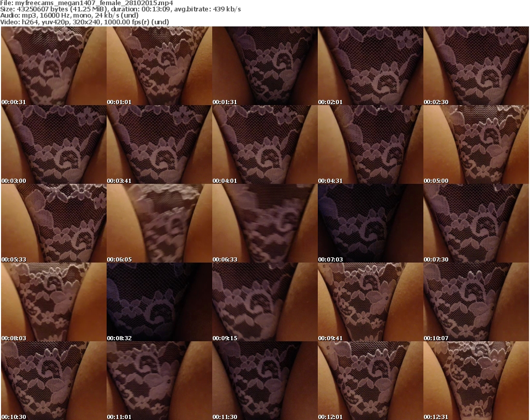Select the thumbnail stamped 00:11:01
Screen dimensions: 530x420
click(x=159, y=381)
